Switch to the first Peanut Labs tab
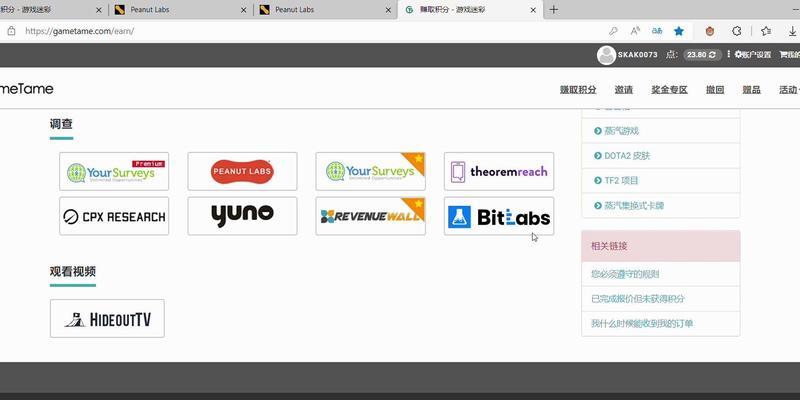 pos(180,10)
